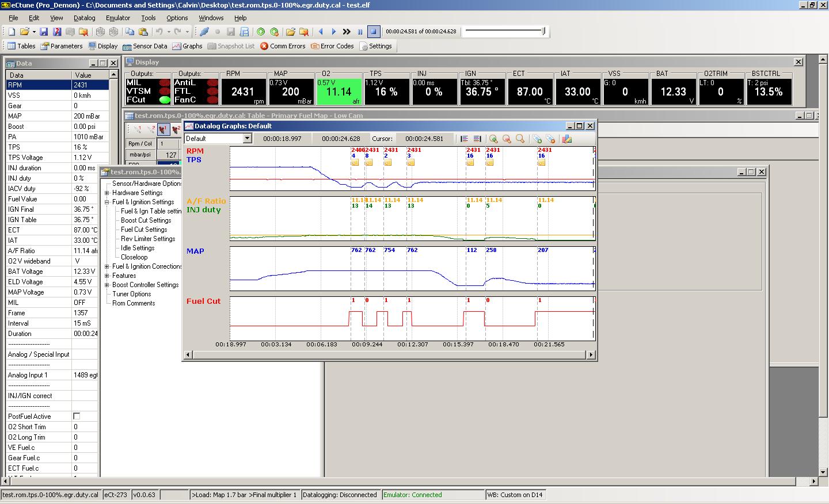Click the first green upload arrow icon
The width and height of the screenshot is (829, 504).
[261, 32]
